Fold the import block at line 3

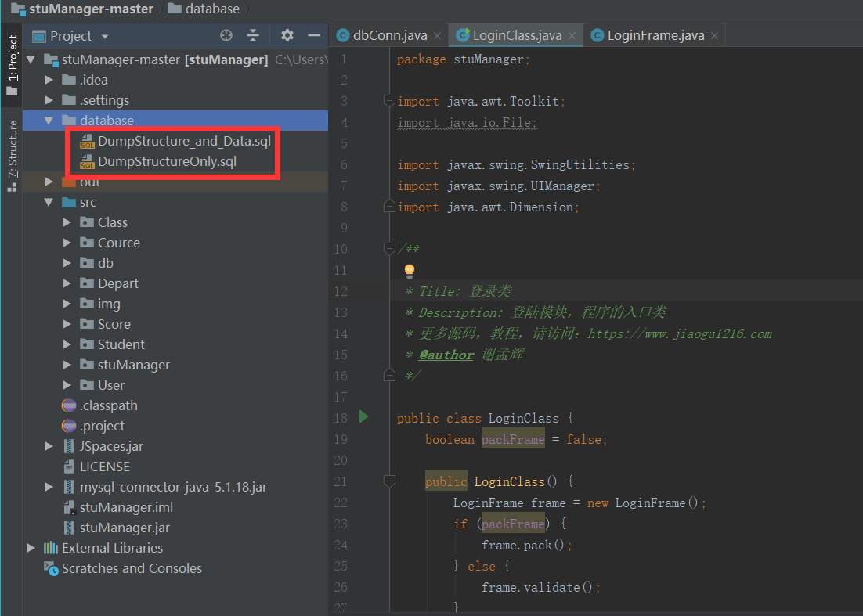point(389,101)
